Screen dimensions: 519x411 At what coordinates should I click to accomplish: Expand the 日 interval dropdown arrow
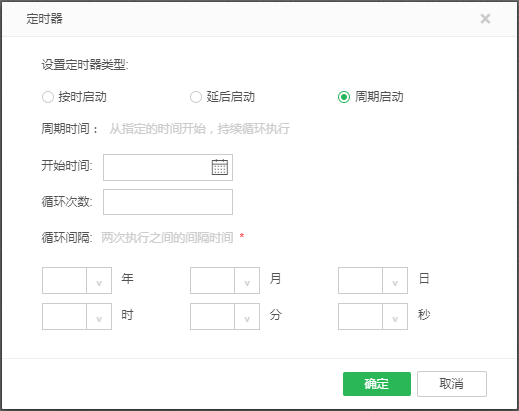(395, 280)
